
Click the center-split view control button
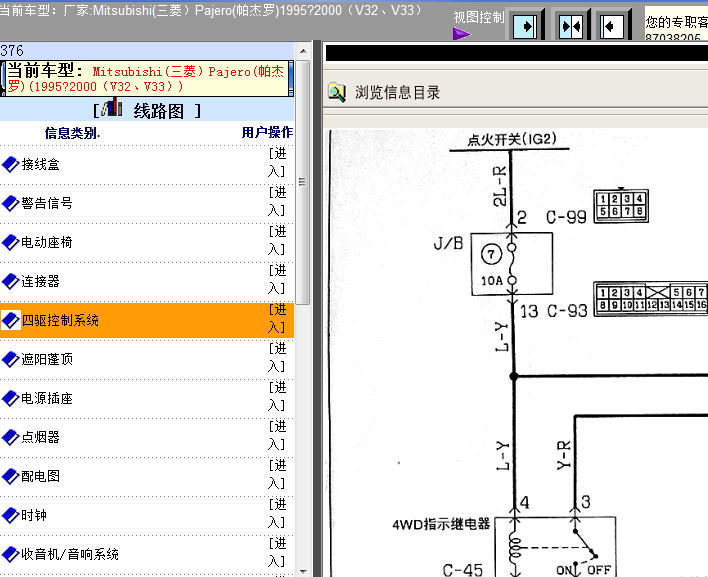click(x=571, y=26)
